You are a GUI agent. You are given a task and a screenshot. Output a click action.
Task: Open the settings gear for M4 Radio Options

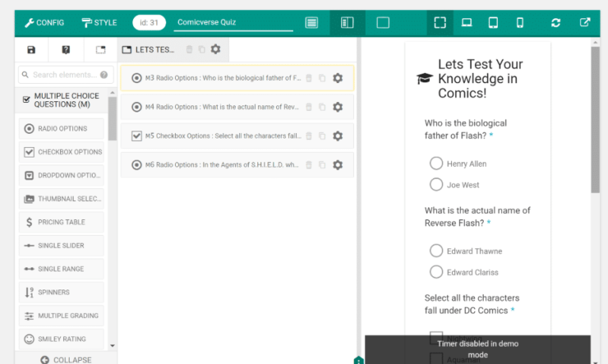click(338, 107)
